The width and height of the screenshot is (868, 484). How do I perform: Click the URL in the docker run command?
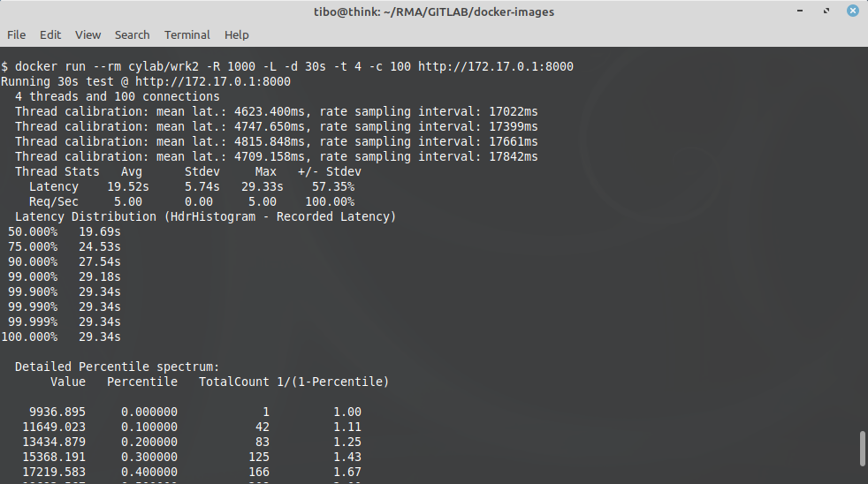click(501, 67)
